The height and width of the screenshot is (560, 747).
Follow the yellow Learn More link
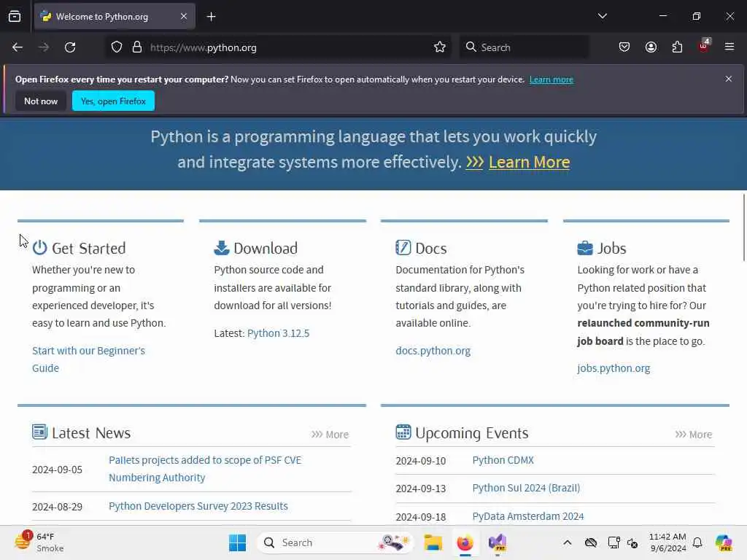[529, 163]
